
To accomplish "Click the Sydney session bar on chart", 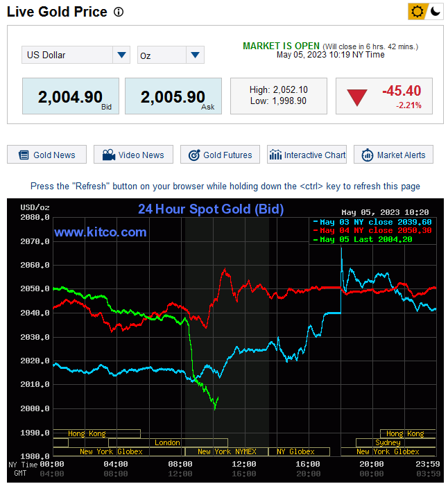I will [x=396, y=442].
